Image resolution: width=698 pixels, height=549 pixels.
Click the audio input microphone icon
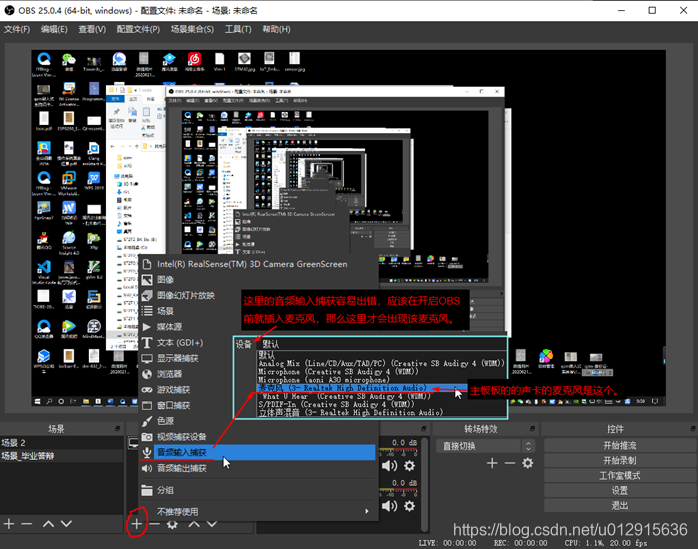click(x=147, y=452)
